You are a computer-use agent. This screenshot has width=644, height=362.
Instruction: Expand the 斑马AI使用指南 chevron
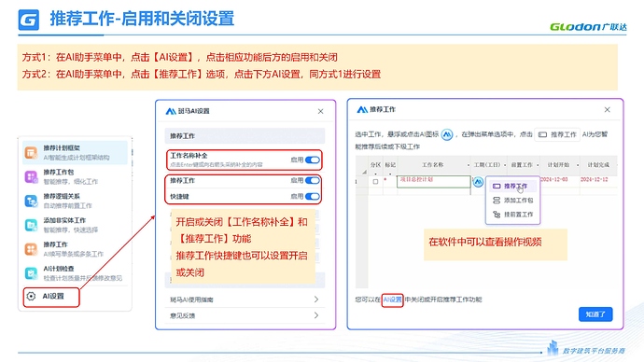coord(315,299)
